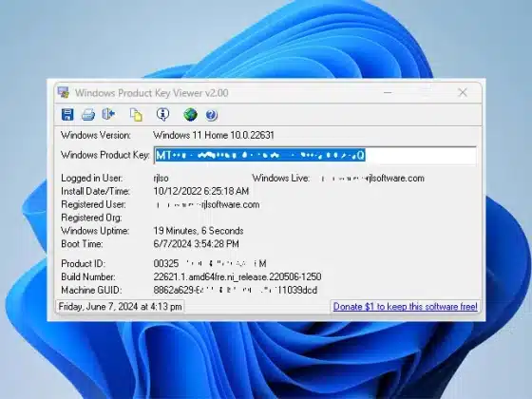Click the Registered User email value
532x399 pixels.
[x=207, y=205]
